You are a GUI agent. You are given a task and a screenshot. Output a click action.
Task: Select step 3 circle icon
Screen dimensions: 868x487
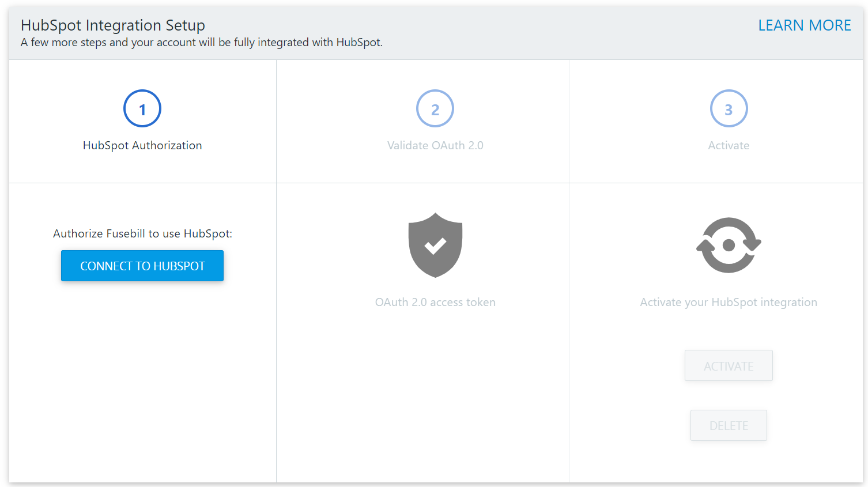pos(729,108)
